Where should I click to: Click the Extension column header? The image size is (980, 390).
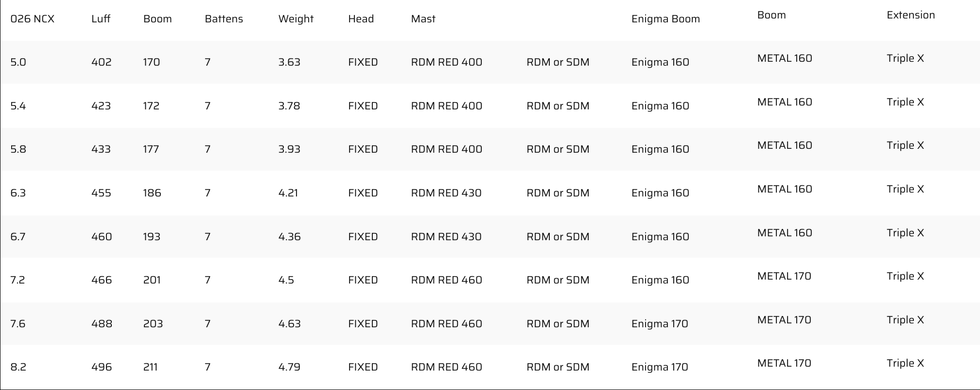pyautogui.click(x=910, y=15)
